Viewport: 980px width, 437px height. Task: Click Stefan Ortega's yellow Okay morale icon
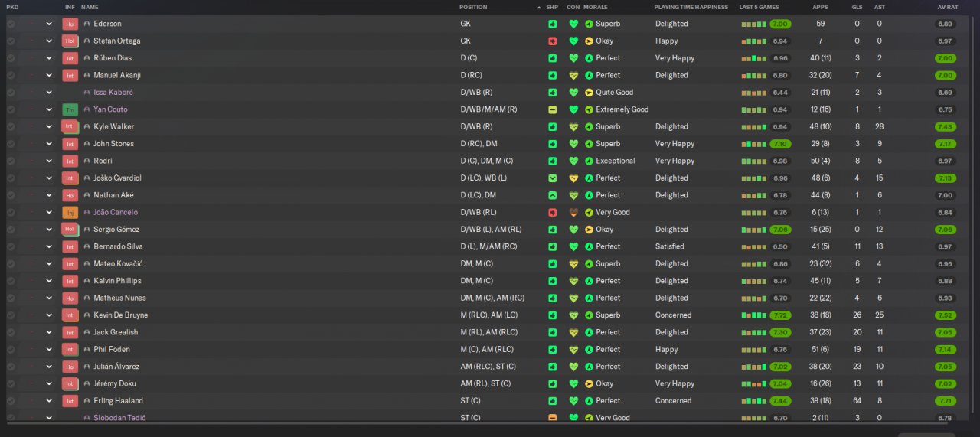click(x=589, y=41)
